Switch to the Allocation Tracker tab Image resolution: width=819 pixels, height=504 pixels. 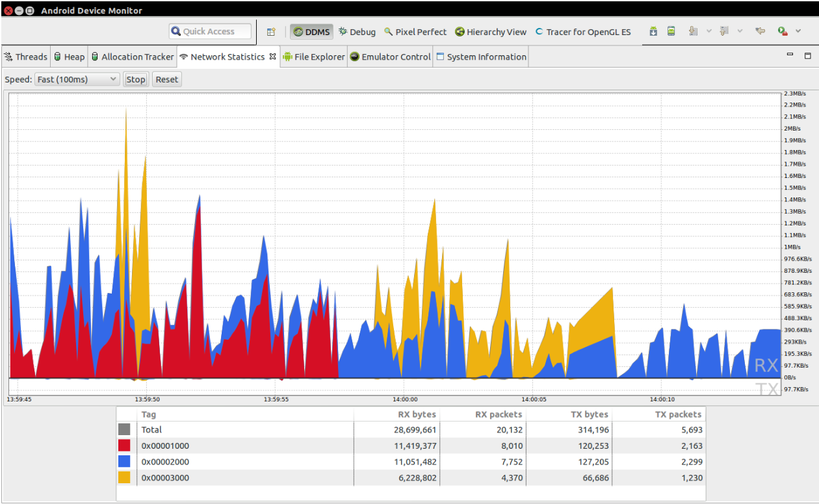tap(132, 57)
